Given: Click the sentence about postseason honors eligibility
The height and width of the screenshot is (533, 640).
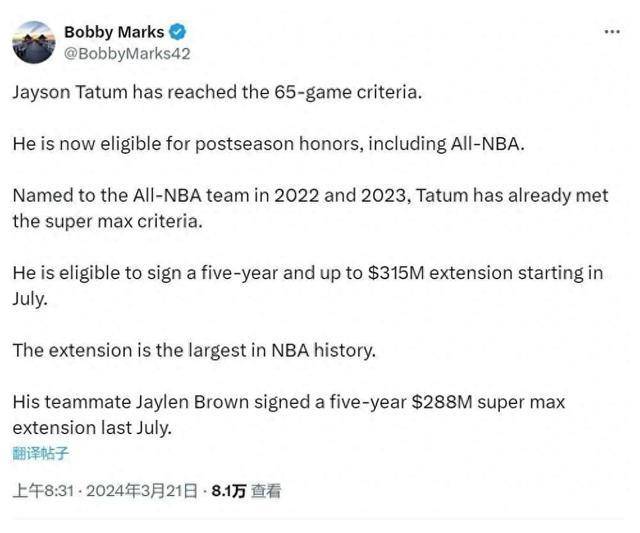Looking at the screenshot, I should coord(268,143).
